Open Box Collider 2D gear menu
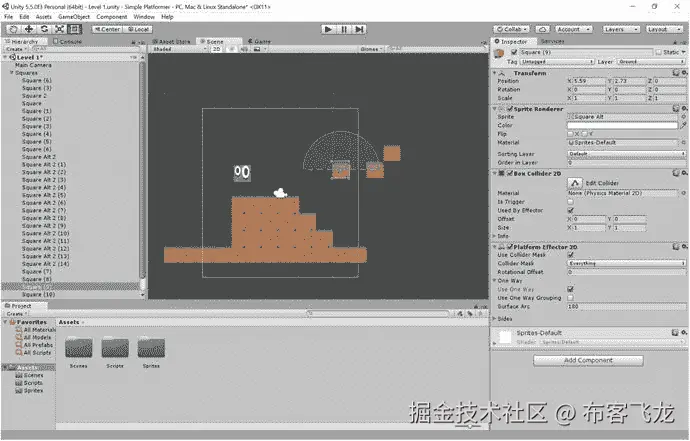This screenshot has width=690, height=441. 684,173
